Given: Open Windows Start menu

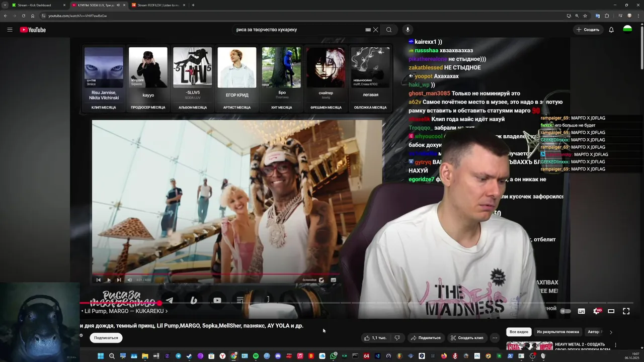Looking at the screenshot, I should click(x=101, y=356).
